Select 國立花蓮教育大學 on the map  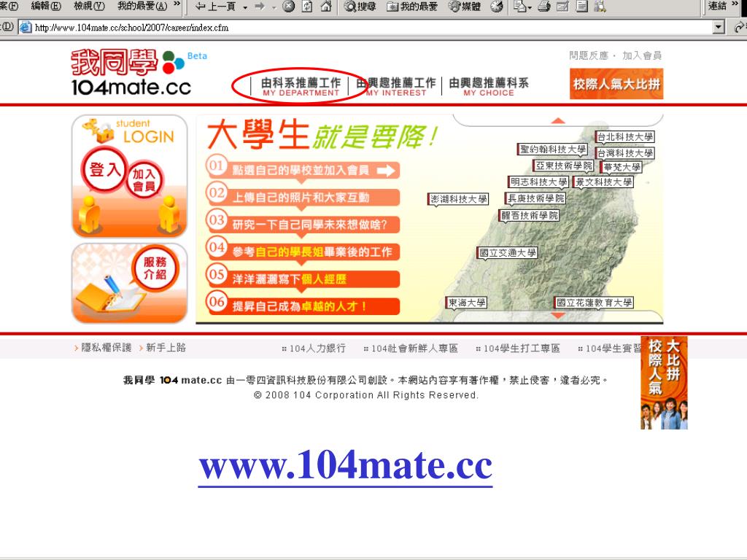coord(594,303)
